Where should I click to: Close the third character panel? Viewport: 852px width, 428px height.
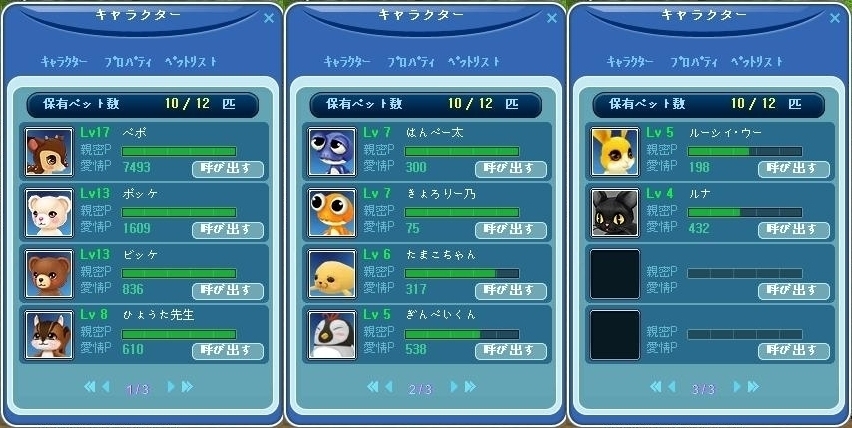835,18
